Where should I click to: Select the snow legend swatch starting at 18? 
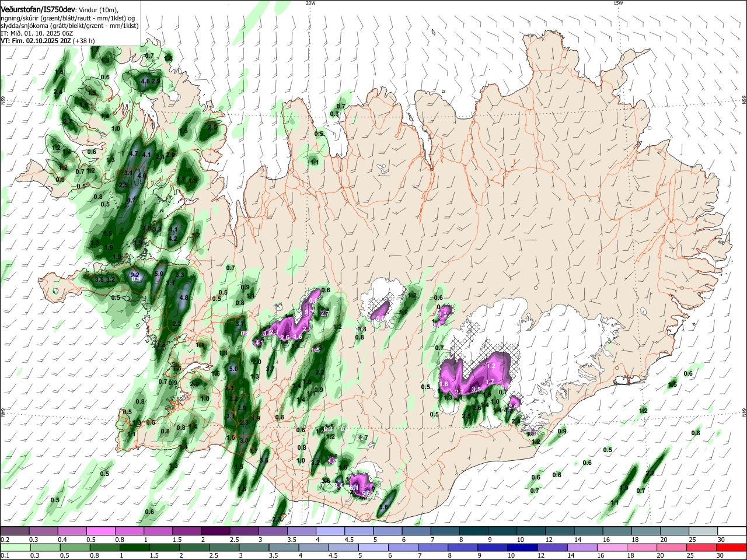click(647, 531)
